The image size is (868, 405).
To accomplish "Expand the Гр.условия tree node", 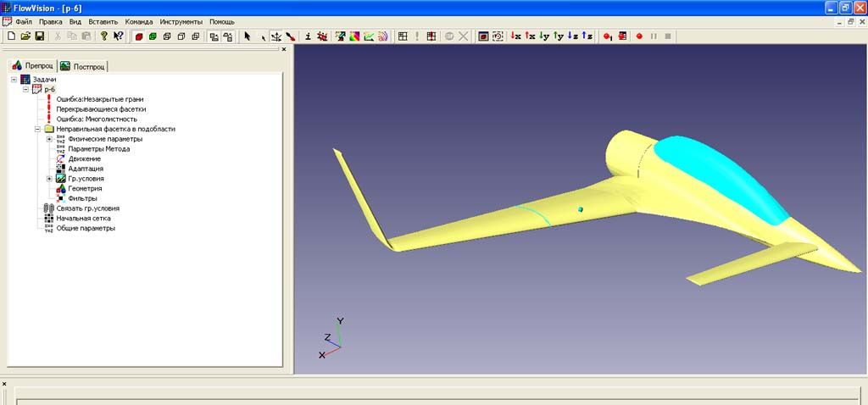I will (x=49, y=179).
